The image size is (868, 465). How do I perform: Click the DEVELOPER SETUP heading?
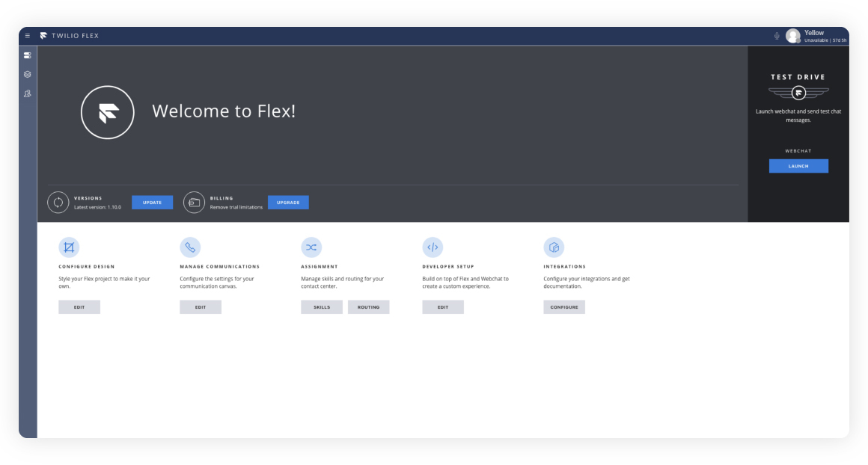[x=448, y=266]
